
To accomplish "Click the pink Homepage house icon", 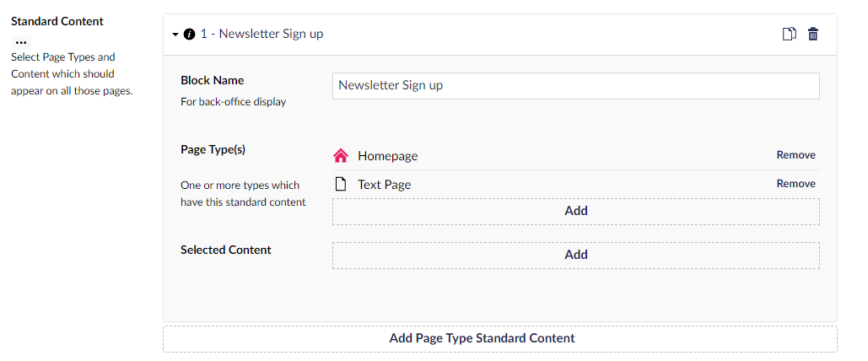I will coord(341,155).
